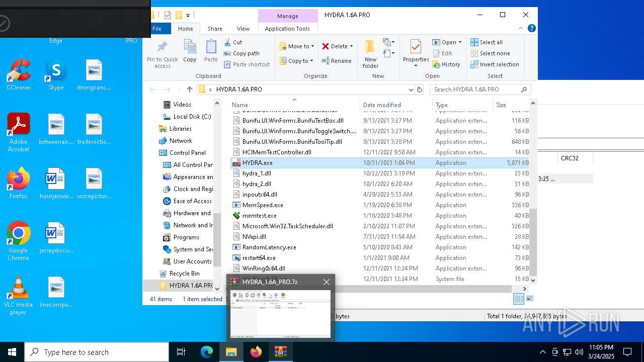
Task: Click Edit in Open group
Action: [x=442, y=53]
